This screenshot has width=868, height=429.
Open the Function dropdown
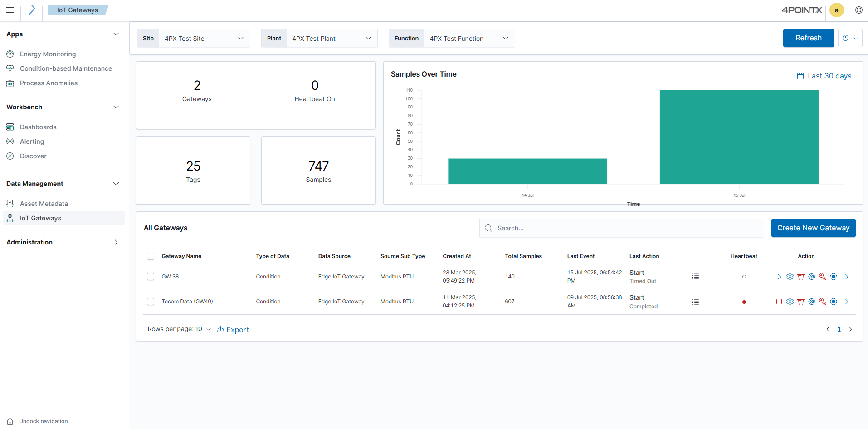point(469,39)
